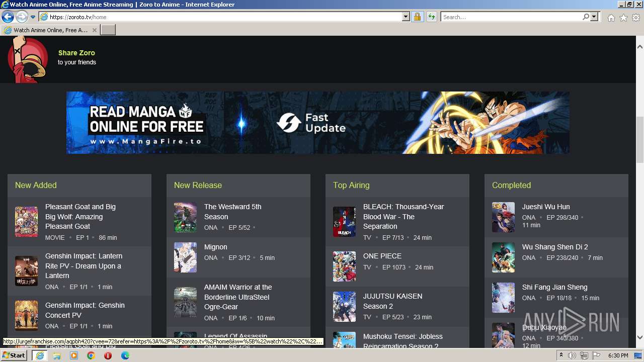
Task: Open Pleasant Goat and Big Big Wolf title
Action: [x=80, y=217]
